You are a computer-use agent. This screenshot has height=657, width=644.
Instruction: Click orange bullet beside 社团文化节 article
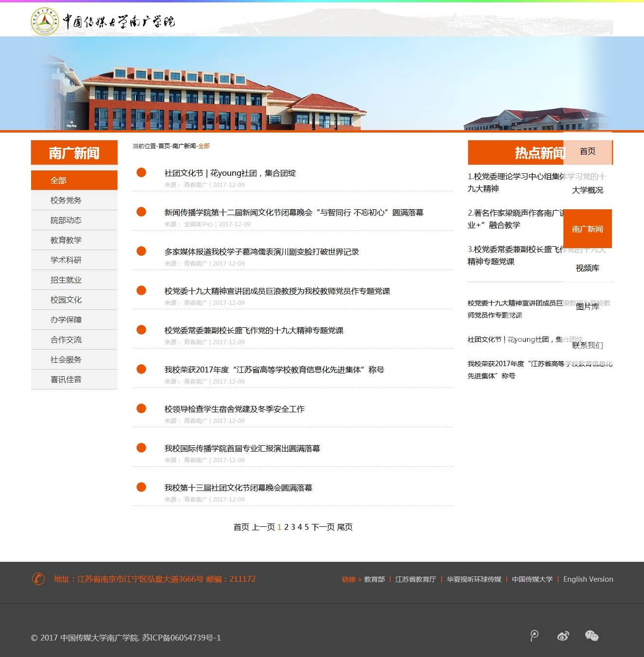tap(141, 172)
